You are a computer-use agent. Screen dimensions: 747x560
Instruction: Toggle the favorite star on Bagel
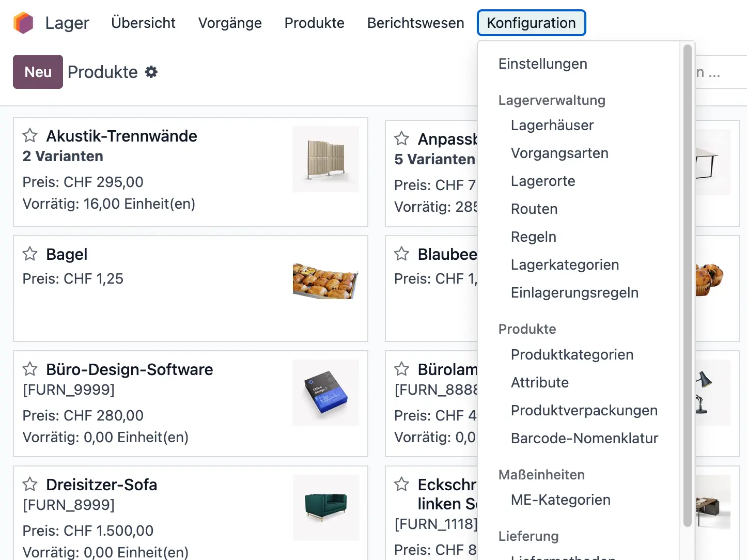point(29,254)
